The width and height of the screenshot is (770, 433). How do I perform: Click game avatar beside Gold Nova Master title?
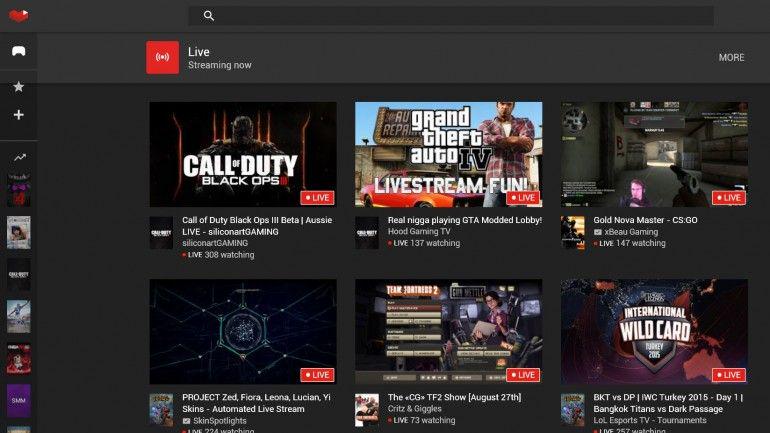[x=573, y=233]
